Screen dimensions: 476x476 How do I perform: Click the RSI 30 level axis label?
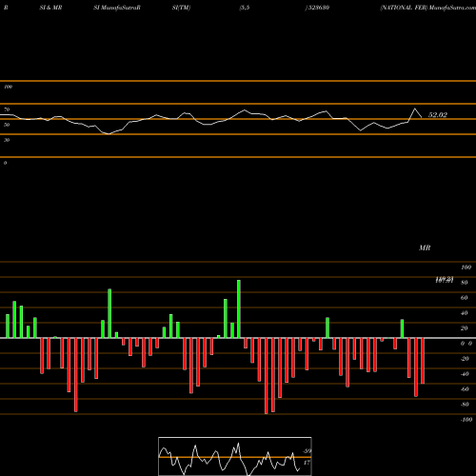tap(7, 140)
